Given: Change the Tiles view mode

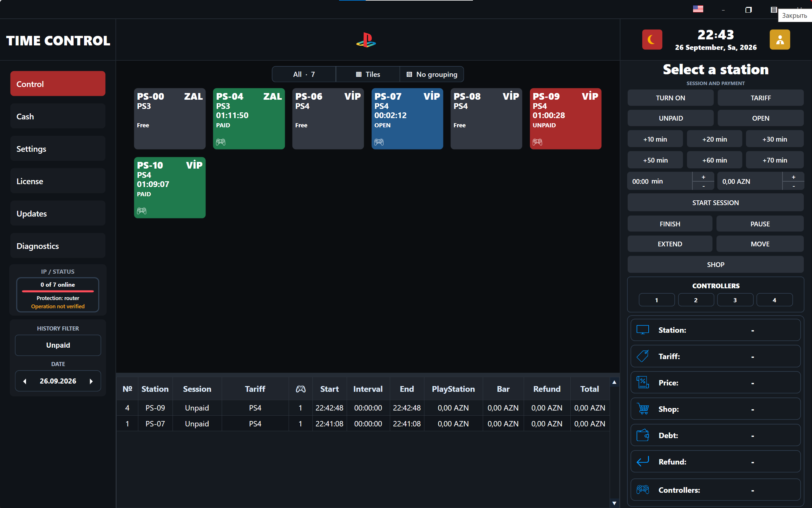Looking at the screenshot, I should [x=368, y=74].
